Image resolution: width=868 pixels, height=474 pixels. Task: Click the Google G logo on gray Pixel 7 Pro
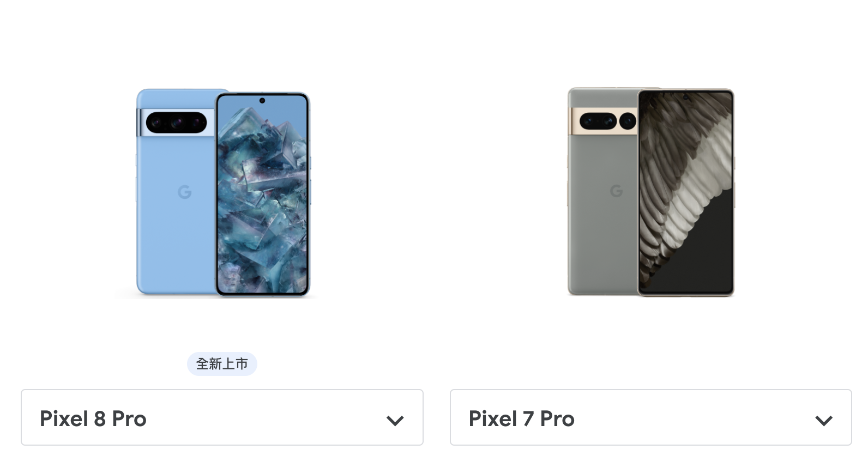[x=616, y=191]
